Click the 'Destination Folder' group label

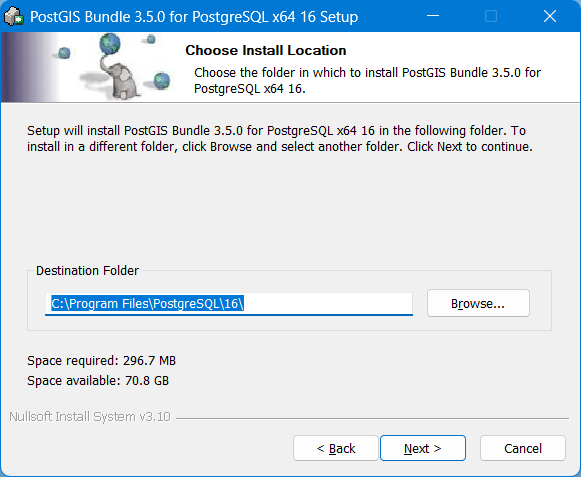click(x=87, y=271)
